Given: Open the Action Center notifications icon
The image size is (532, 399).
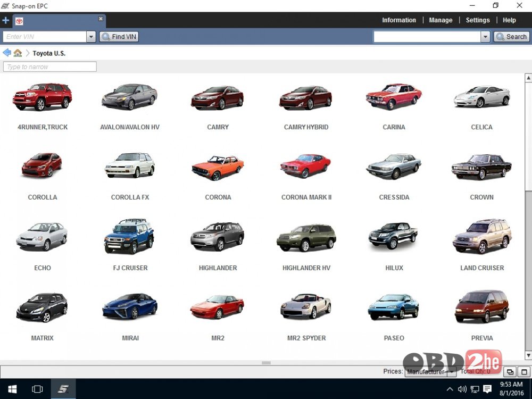Looking at the screenshot, I should coord(487,389).
